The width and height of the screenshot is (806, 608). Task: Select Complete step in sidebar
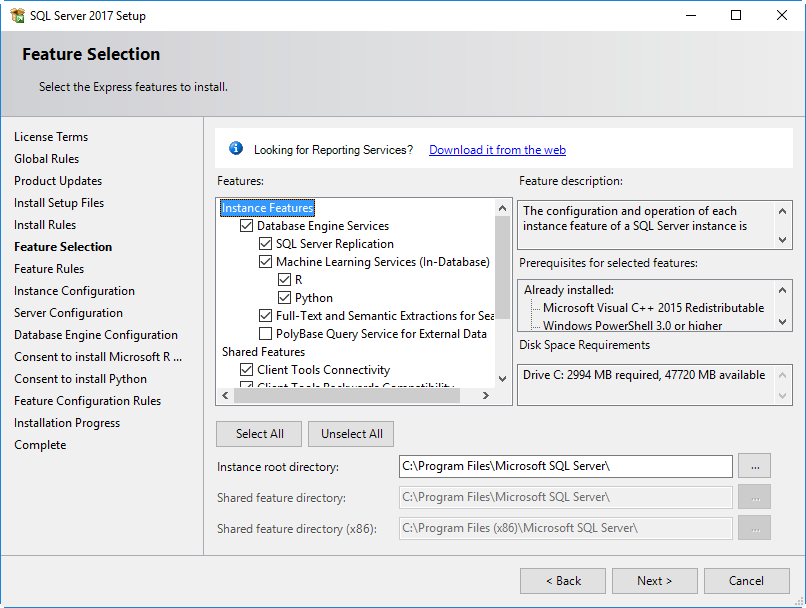tap(40, 445)
